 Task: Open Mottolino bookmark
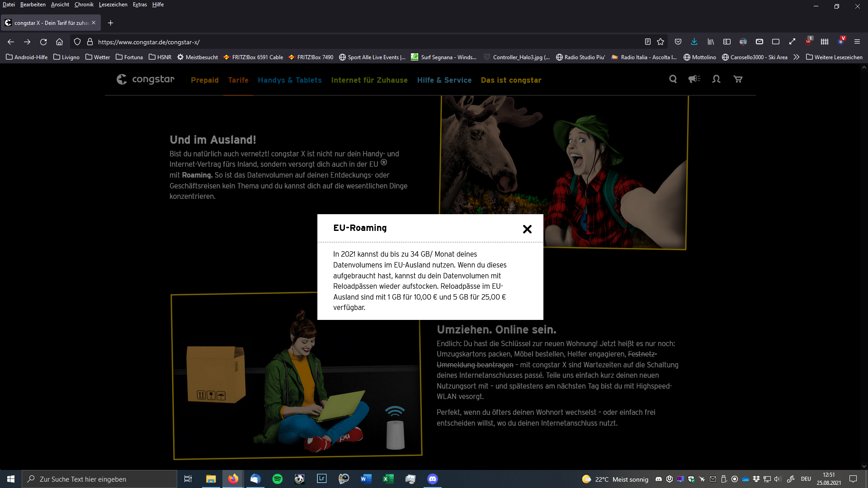click(x=700, y=57)
